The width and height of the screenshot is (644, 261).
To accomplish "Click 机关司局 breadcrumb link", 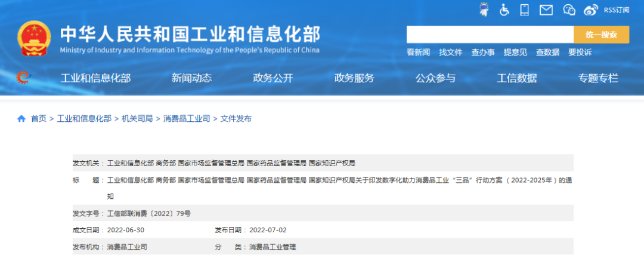I will (137, 119).
